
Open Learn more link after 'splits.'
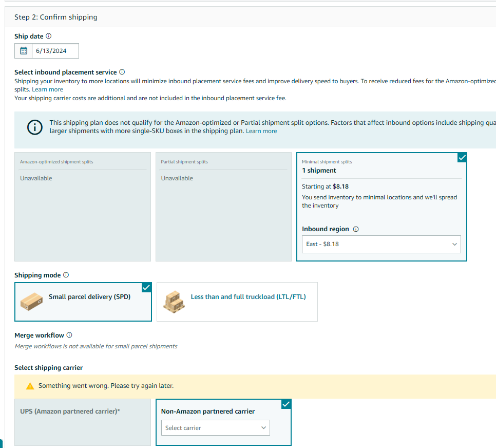pyautogui.click(x=47, y=89)
